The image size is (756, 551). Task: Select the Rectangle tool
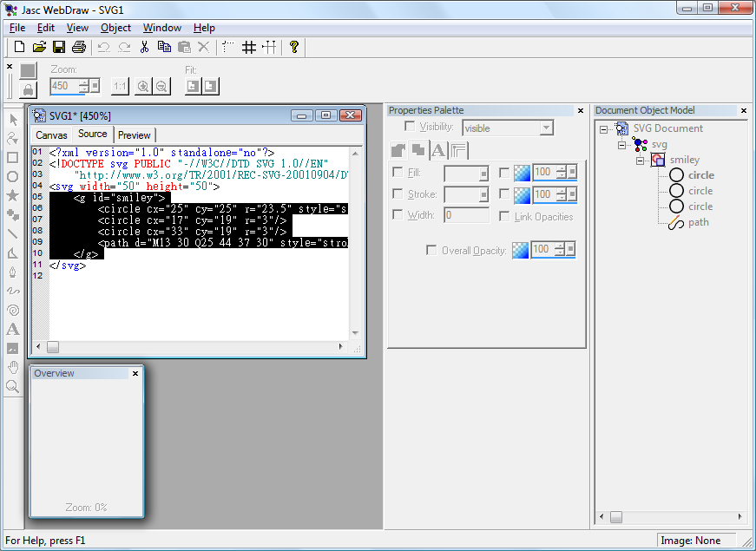point(13,158)
